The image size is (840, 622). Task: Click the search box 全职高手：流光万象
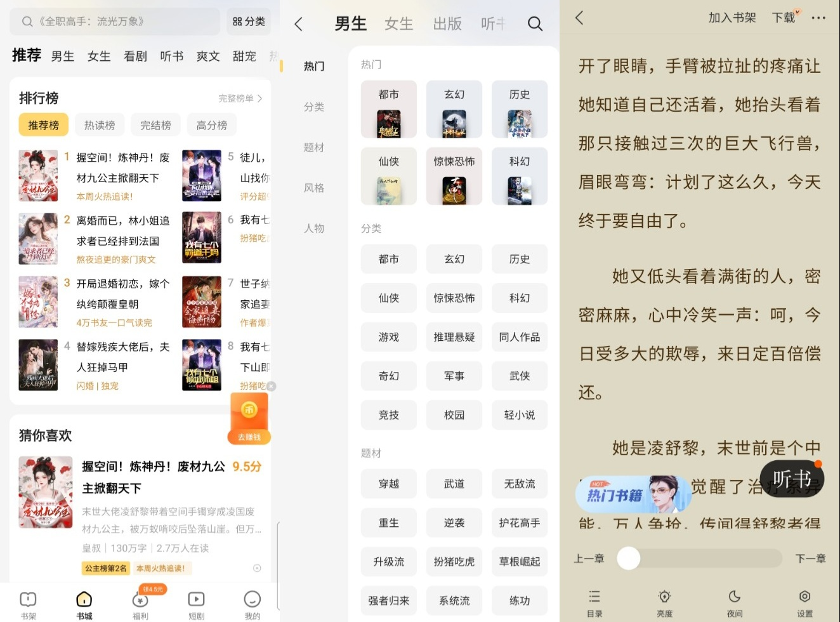[115, 22]
